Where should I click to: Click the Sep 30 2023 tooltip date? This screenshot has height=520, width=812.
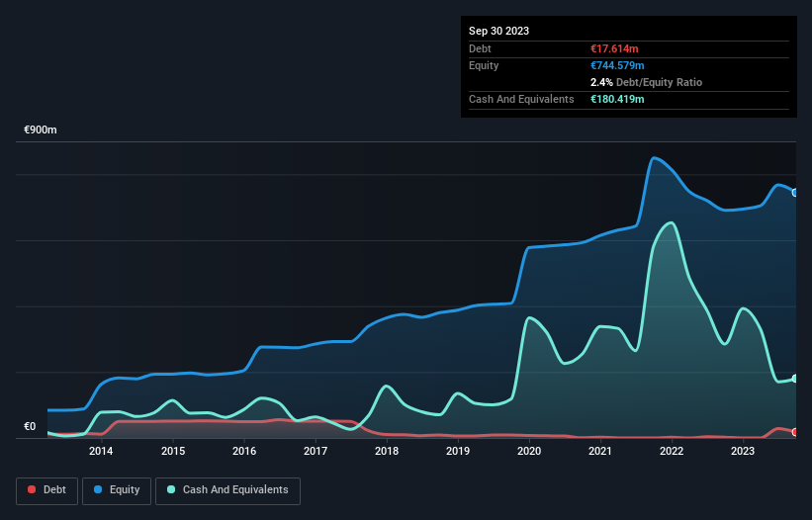tap(498, 31)
